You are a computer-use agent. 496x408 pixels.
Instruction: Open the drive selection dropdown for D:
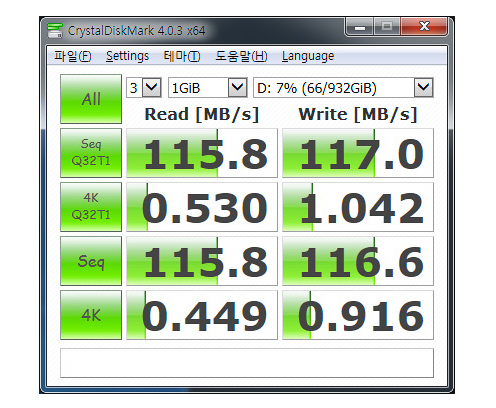(x=343, y=88)
